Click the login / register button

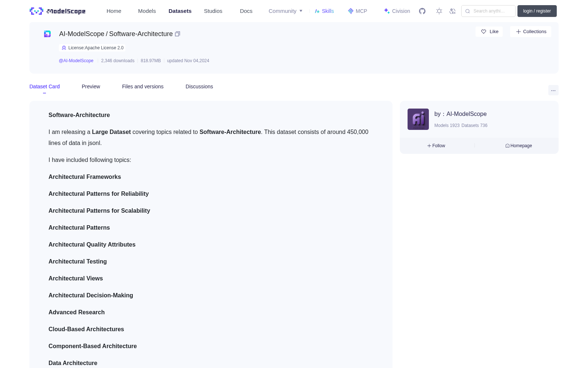coord(537,11)
